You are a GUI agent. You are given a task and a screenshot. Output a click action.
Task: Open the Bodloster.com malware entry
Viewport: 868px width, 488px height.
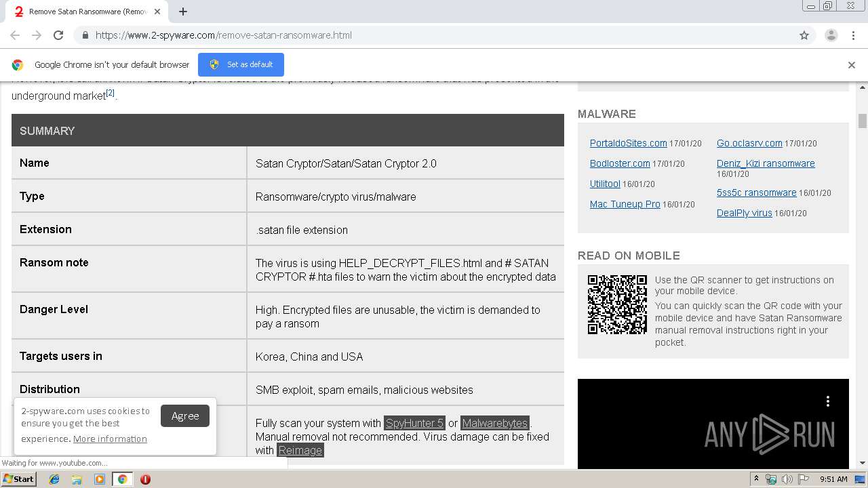(620, 163)
